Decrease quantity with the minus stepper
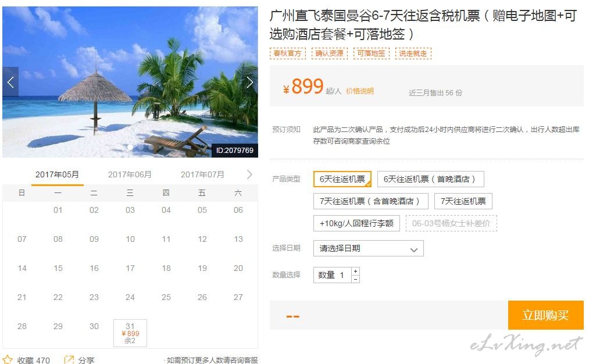 coord(355,279)
